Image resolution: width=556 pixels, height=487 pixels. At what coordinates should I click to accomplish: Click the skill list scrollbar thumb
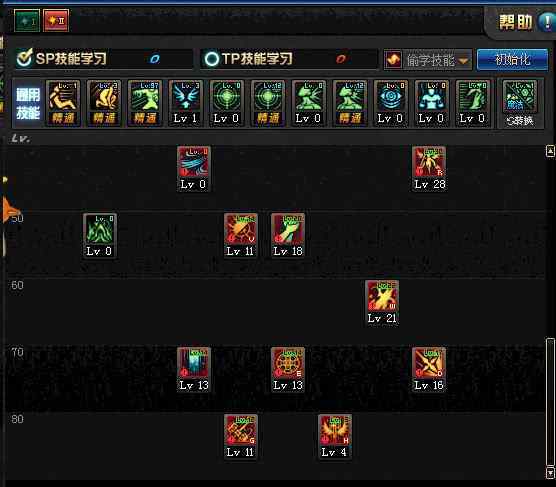[550, 402]
